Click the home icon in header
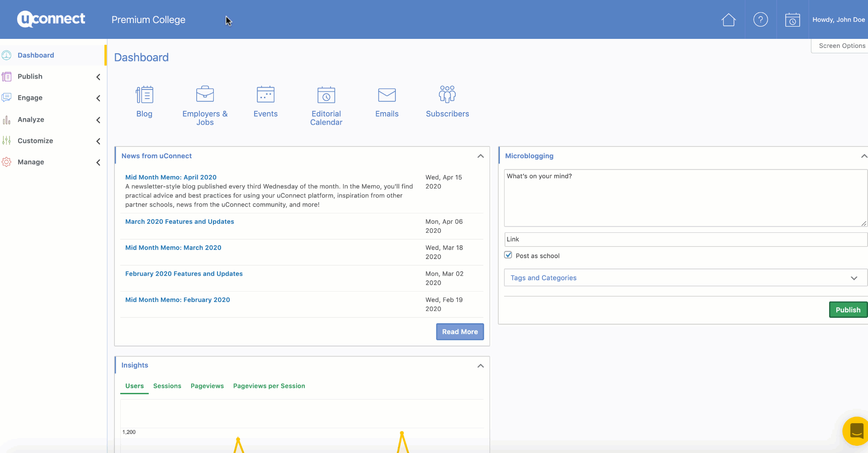This screenshot has width=868, height=453. pyautogui.click(x=728, y=20)
